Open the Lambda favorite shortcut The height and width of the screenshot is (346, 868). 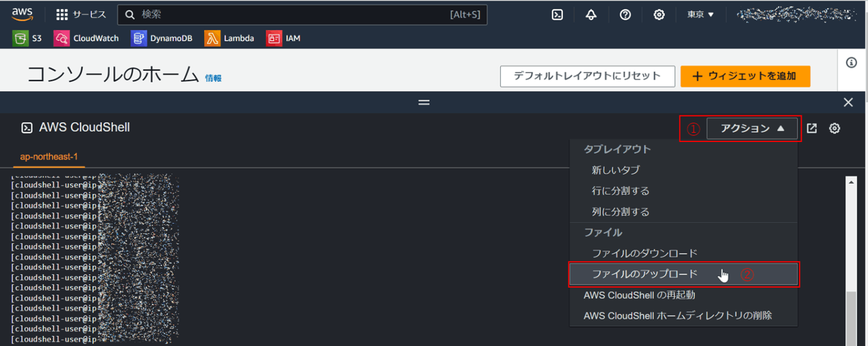(x=229, y=38)
